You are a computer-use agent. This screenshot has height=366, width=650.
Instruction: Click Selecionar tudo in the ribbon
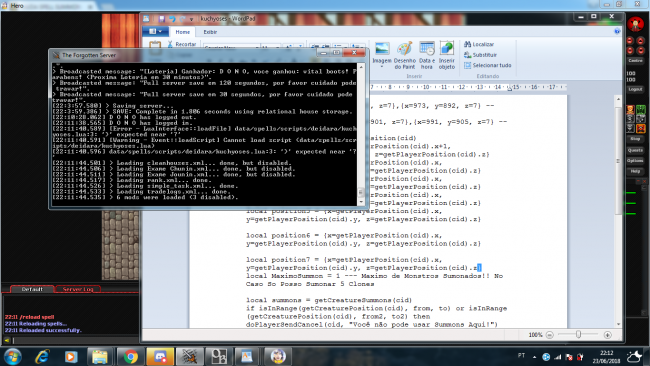tap(488, 65)
